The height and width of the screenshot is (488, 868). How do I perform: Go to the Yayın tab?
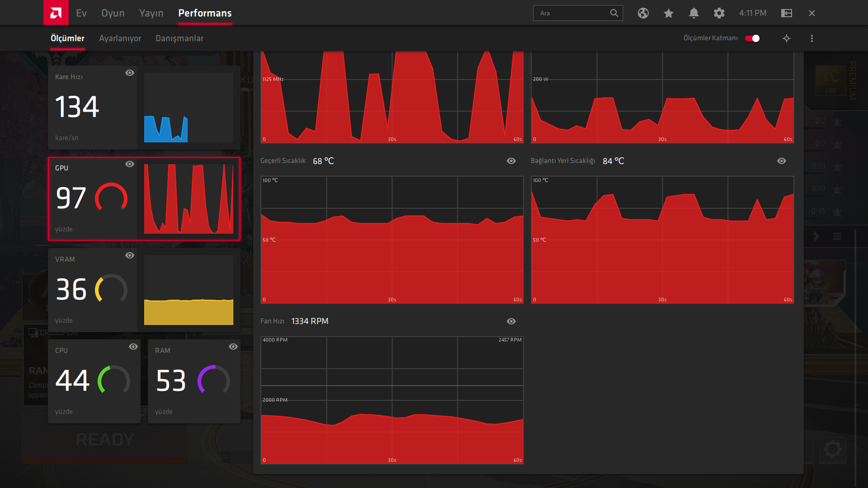click(151, 13)
